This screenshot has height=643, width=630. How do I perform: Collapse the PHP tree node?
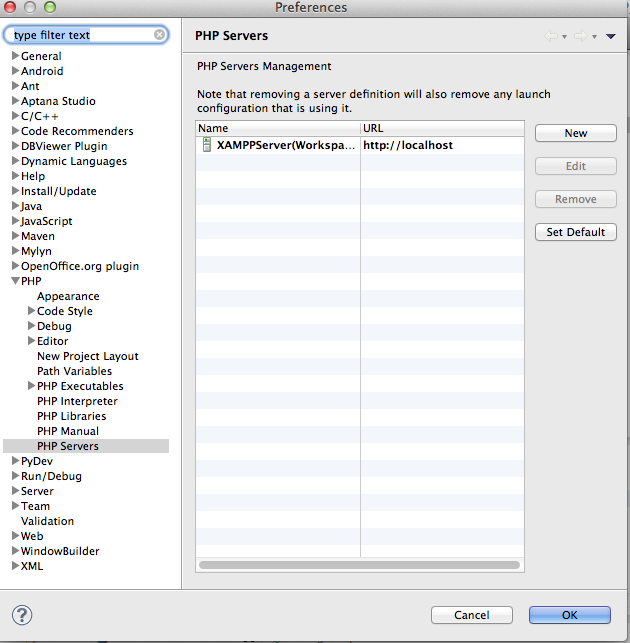pos(16,281)
